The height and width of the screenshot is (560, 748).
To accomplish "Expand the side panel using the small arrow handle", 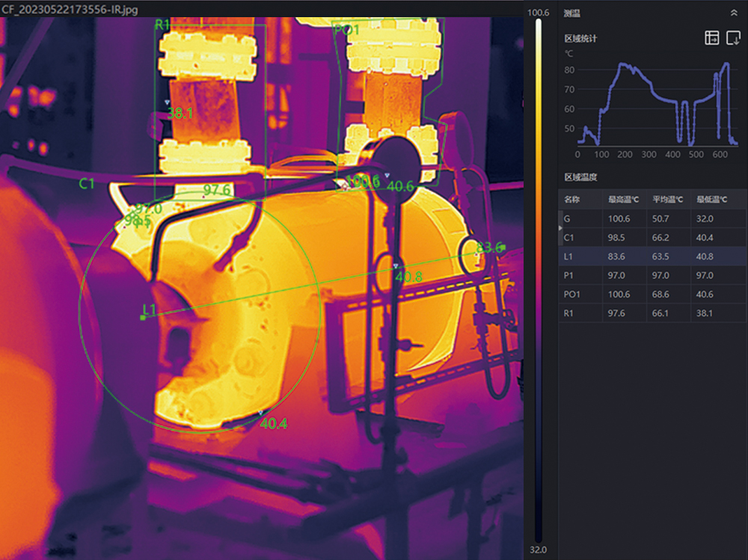I will coord(561,227).
